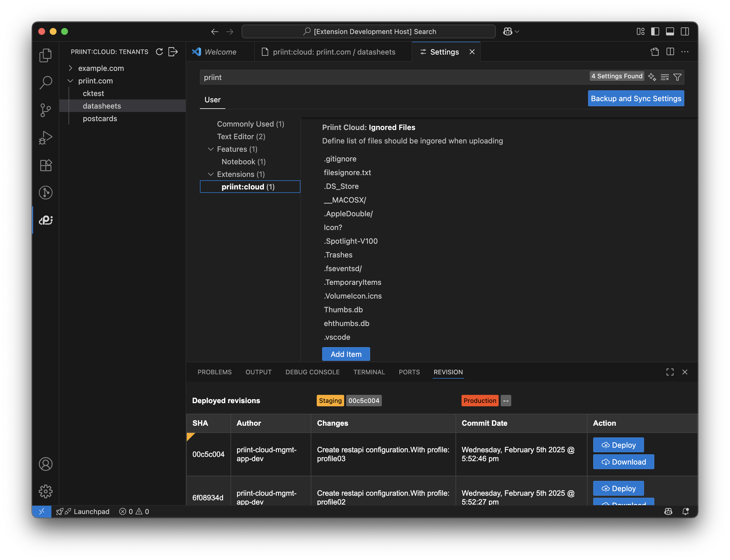Maximize the bottom panel size

(670, 372)
